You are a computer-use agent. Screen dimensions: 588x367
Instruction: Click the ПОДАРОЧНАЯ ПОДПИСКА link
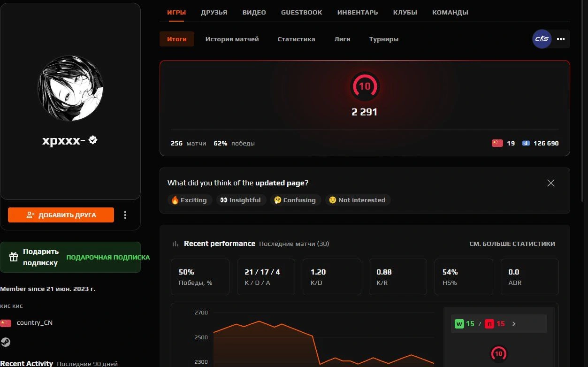tap(108, 257)
